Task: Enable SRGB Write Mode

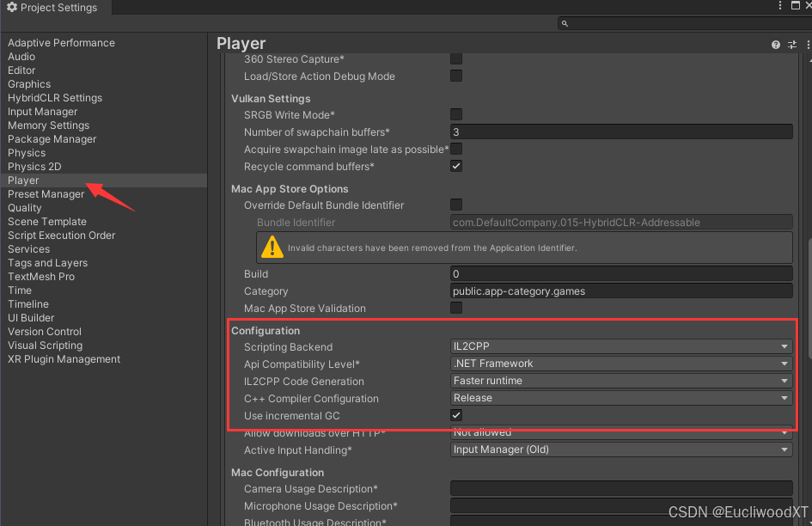Action: point(455,114)
